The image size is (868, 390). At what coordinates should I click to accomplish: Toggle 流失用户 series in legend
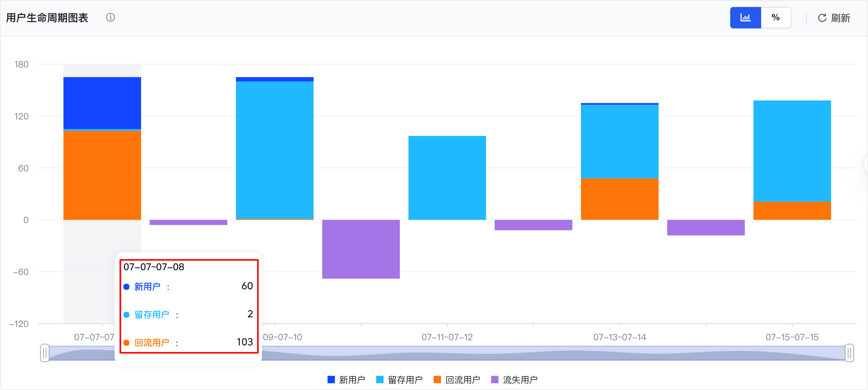pyautogui.click(x=514, y=380)
